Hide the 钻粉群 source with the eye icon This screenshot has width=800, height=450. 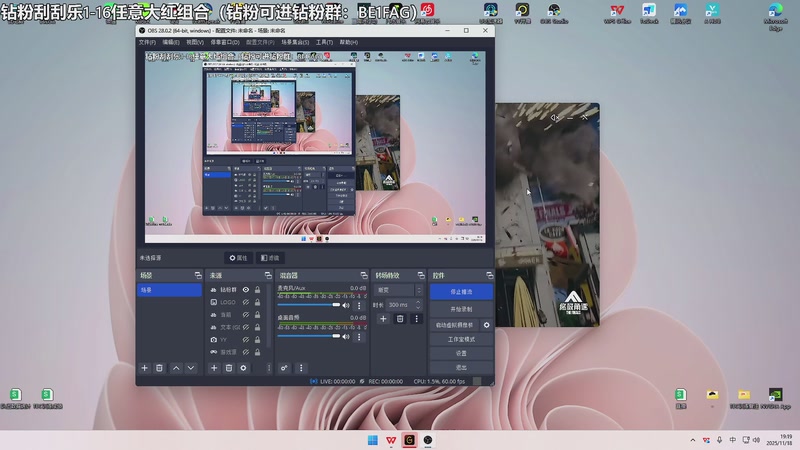pos(246,289)
